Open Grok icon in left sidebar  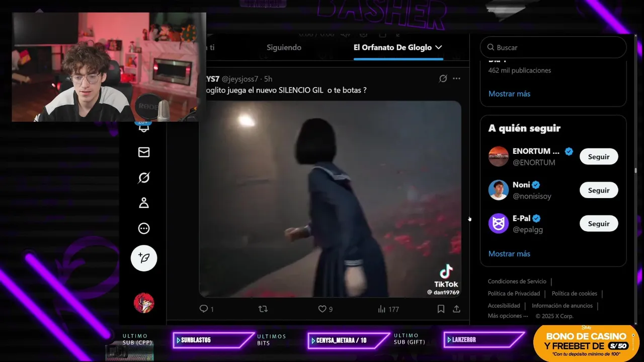point(144,177)
